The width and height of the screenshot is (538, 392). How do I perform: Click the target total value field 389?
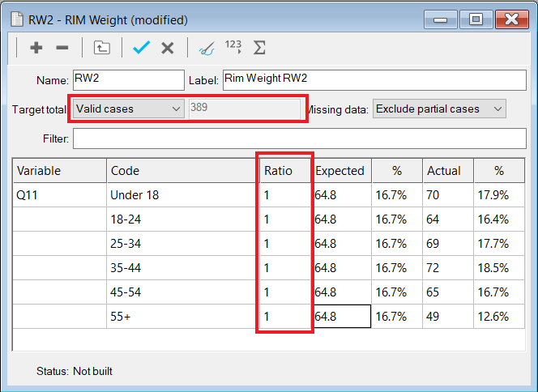[245, 109]
